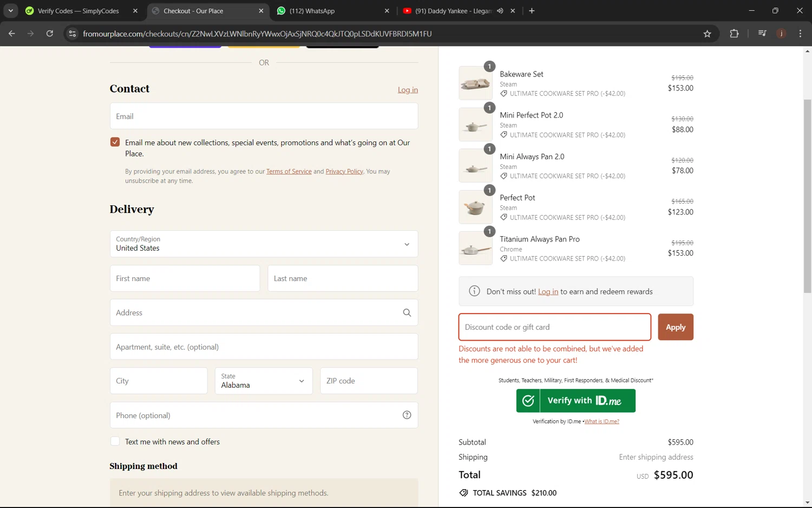Open Privacy Policy link

pos(344,171)
